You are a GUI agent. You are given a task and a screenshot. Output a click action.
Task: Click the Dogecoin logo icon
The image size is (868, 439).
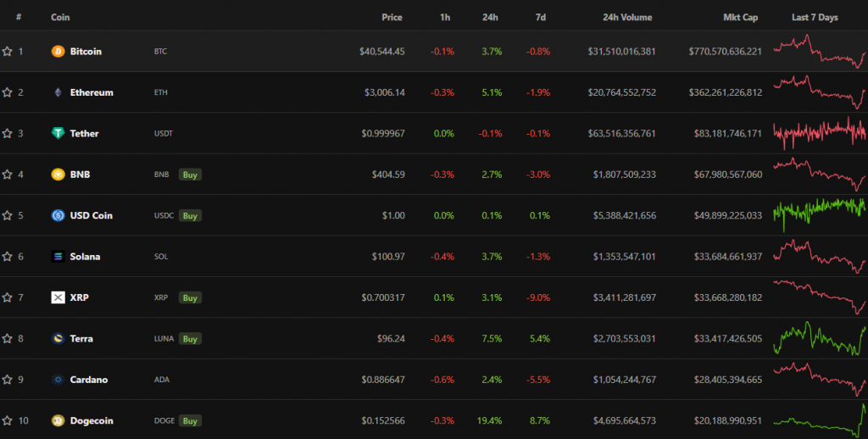pos(58,420)
